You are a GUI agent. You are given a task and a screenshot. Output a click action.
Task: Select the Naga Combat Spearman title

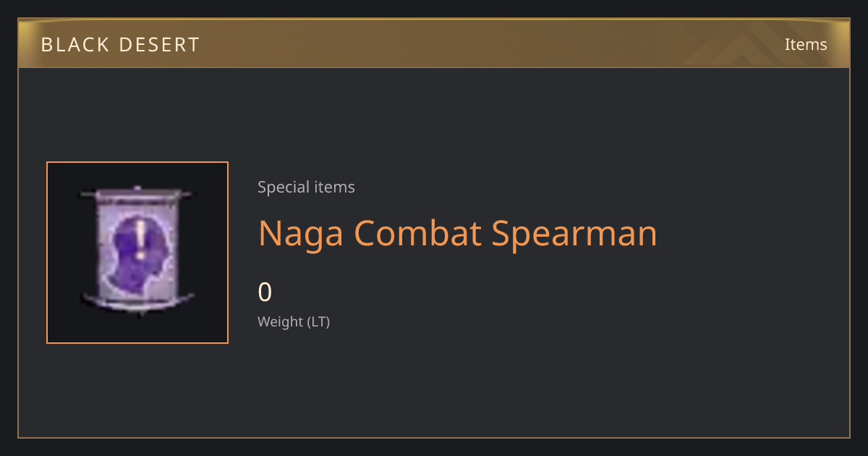point(458,234)
